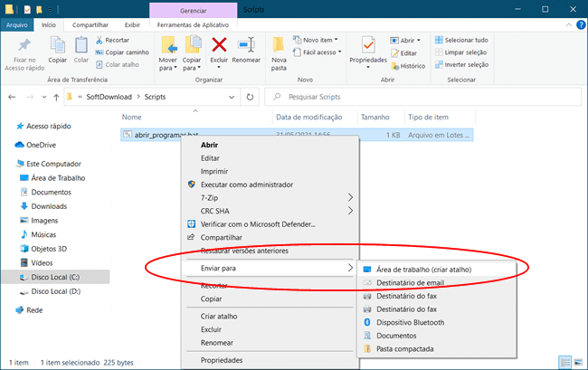Screen dimensions: 588x370
Task: Click Inverter seleção in the ribbon
Action: 468,65
